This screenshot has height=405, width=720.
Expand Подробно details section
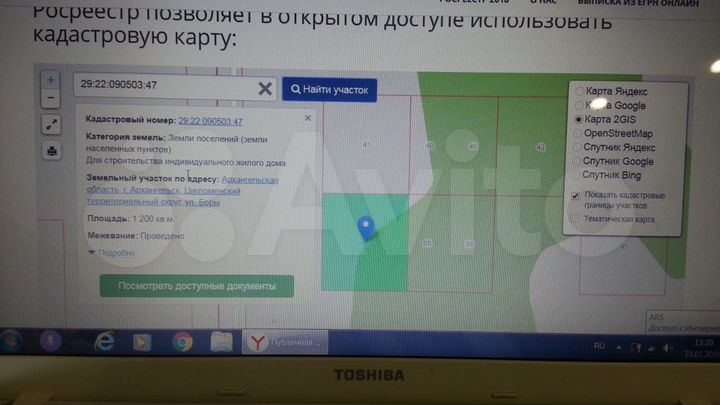[112, 253]
